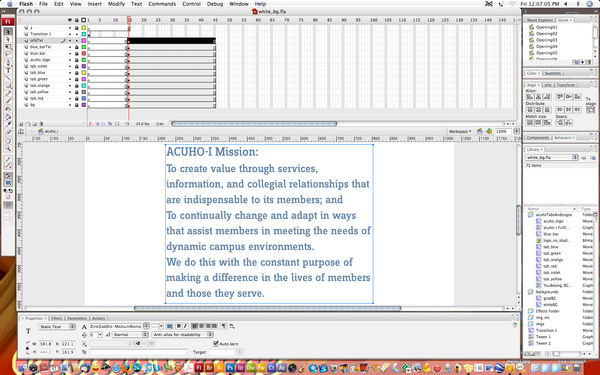Hide the tab_violet layer
This screenshot has width=600, height=375.
click(70, 66)
